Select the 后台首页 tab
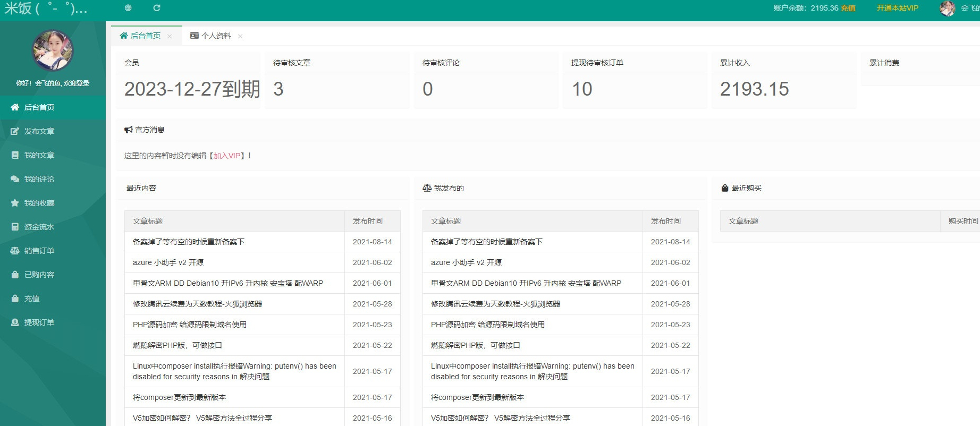Image resolution: width=980 pixels, height=426 pixels. pyautogui.click(x=140, y=36)
